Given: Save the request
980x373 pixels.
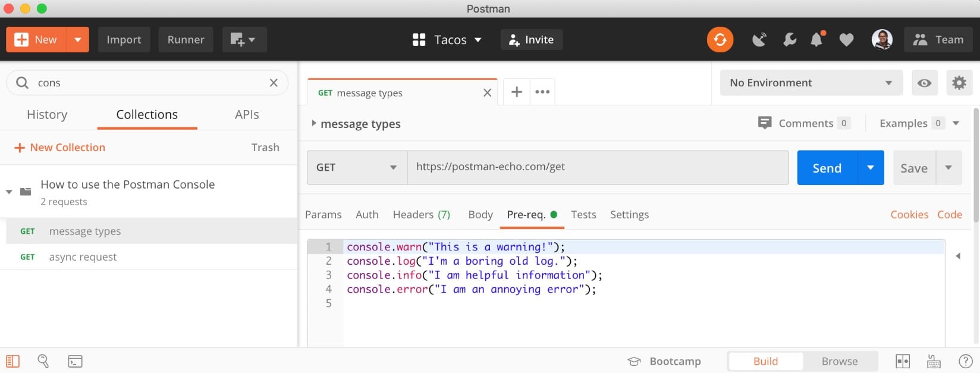Looking at the screenshot, I should tap(914, 167).
